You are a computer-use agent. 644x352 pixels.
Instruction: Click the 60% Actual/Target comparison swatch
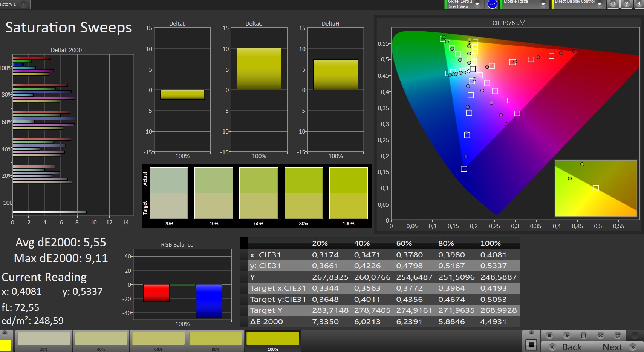tap(259, 193)
